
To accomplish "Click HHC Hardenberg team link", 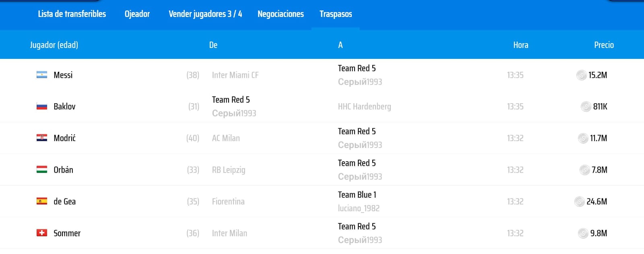I will 364,106.
